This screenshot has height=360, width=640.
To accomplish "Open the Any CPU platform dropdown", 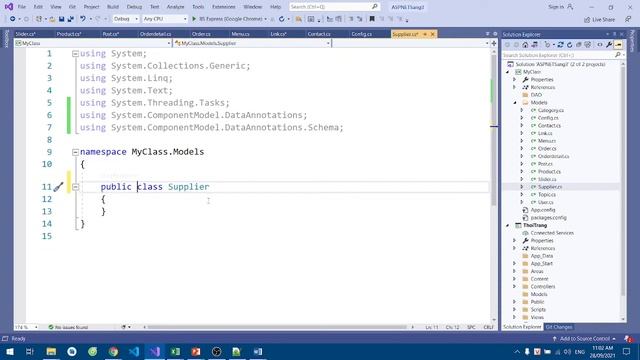I will point(164,19).
